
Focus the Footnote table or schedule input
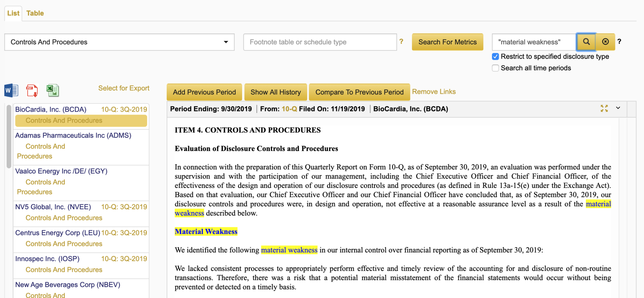(x=320, y=42)
